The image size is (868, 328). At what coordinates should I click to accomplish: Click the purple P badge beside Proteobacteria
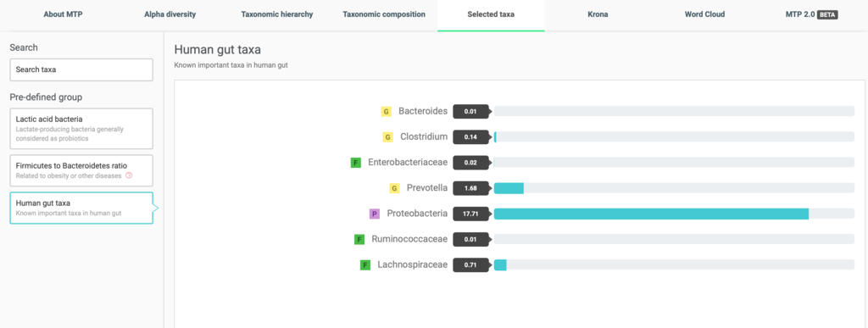click(x=374, y=214)
